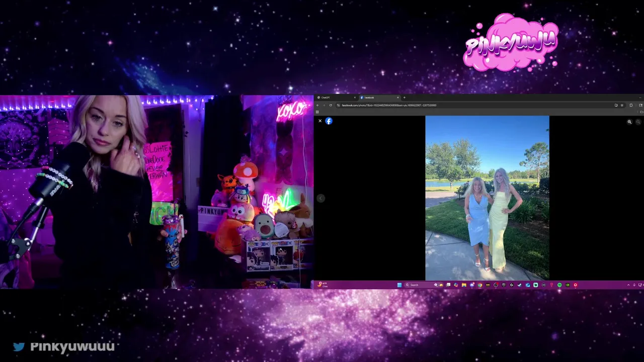The image size is (644, 362).
Task: Open the apps grid in bookmarks bar
Action: click(x=317, y=112)
